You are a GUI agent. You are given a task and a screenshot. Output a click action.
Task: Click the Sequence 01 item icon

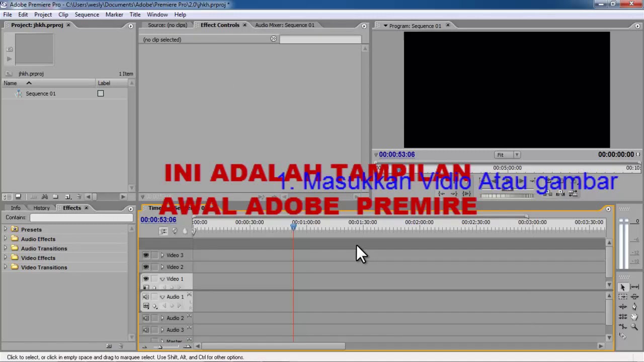tap(19, 94)
